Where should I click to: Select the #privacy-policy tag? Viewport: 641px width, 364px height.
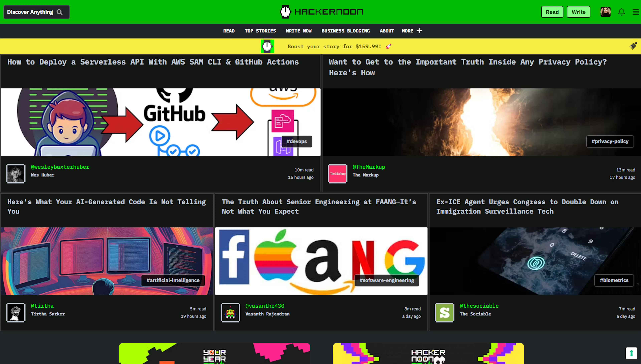coord(610,142)
